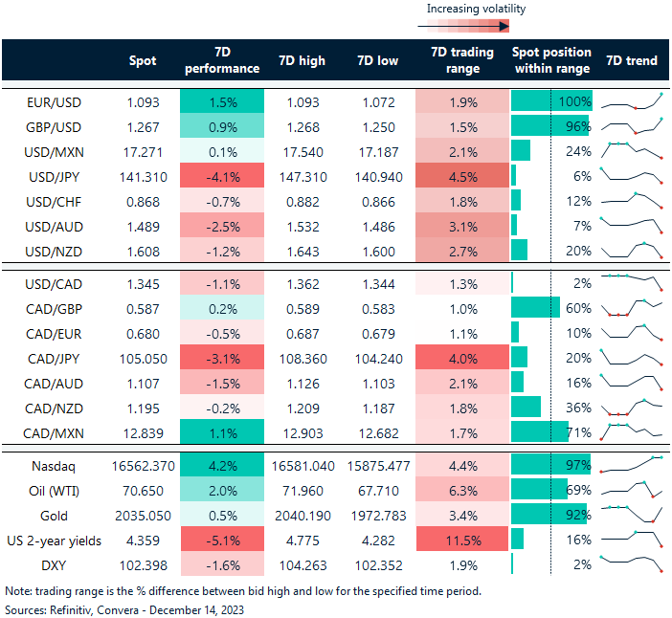This screenshot has height=618, width=672.
Task: Click the EUR/USD 7D trend sparkline
Action: tap(631, 101)
